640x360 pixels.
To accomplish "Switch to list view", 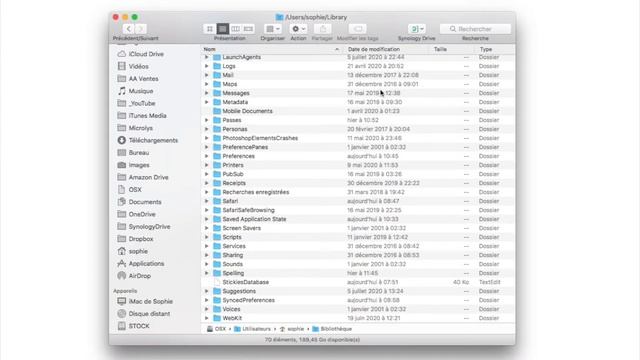I will 222,29.
